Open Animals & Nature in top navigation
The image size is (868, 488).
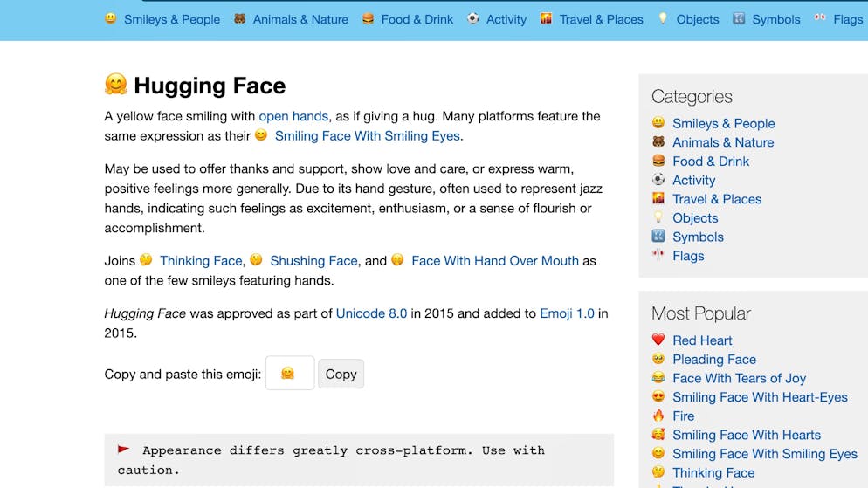coord(300,19)
